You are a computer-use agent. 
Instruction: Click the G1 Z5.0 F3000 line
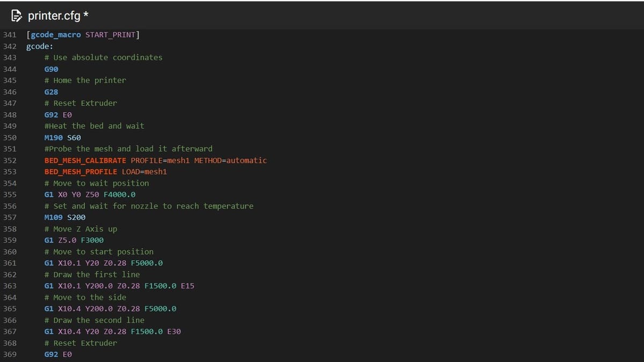[x=74, y=240]
